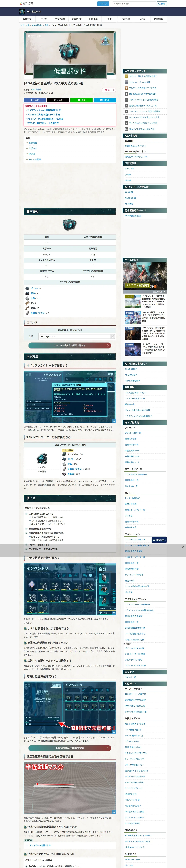186x868 pixels.
Task: Open ranking item 4 MOD導入方法とおすすめMOD
Action: click(142, 94)
